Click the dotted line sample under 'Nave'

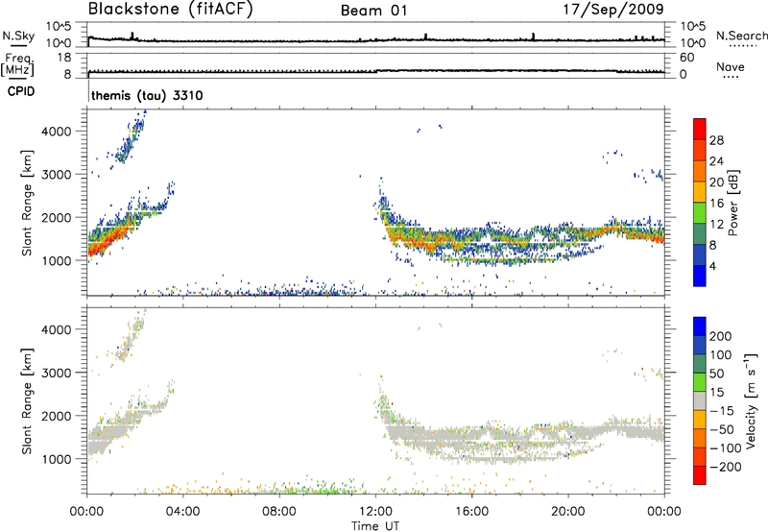click(x=732, y=77)
